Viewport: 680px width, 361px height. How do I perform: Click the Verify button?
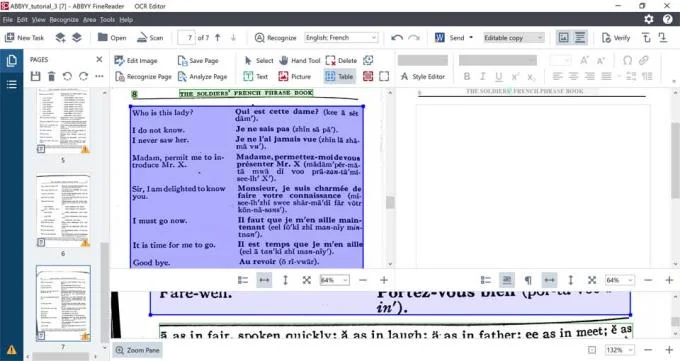coord(616,38)
